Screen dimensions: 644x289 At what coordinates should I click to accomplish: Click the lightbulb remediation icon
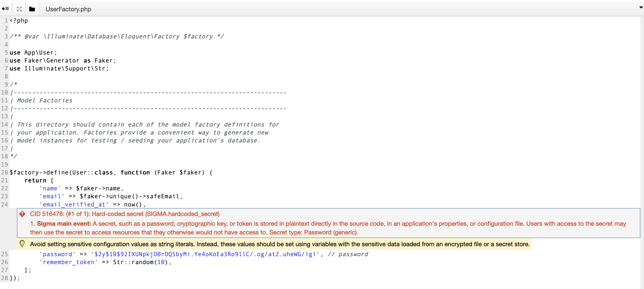coord(22,244)
